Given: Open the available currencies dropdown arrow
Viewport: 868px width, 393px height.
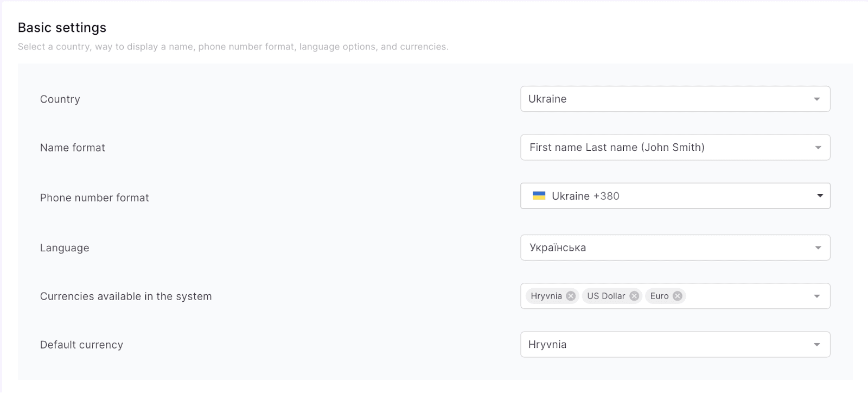Looking at the screenshot, I should (816, 296).
